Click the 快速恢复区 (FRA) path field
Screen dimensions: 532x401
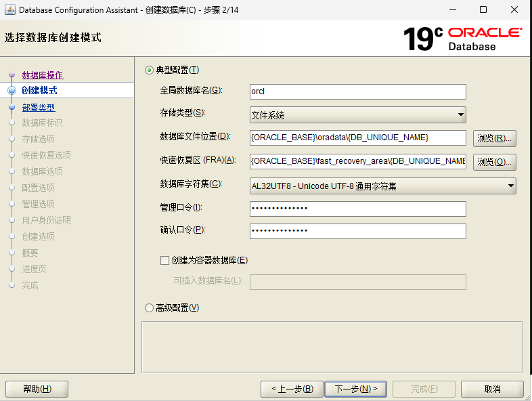(358, 161)
